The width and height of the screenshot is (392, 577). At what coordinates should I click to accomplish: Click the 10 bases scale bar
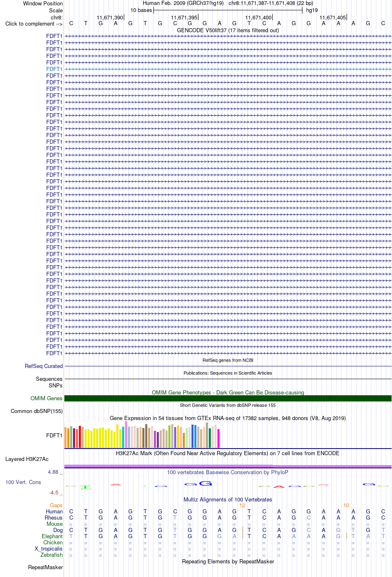click(x=228, y=10)
